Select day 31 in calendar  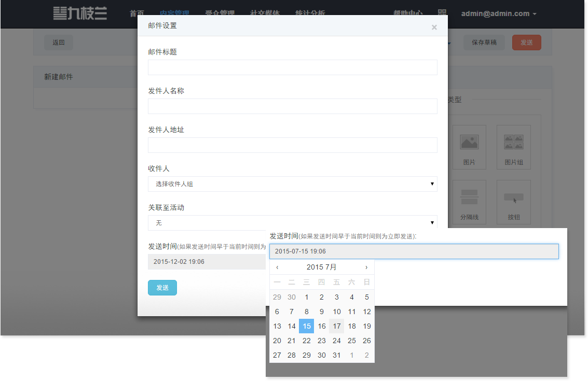[336, 355]
